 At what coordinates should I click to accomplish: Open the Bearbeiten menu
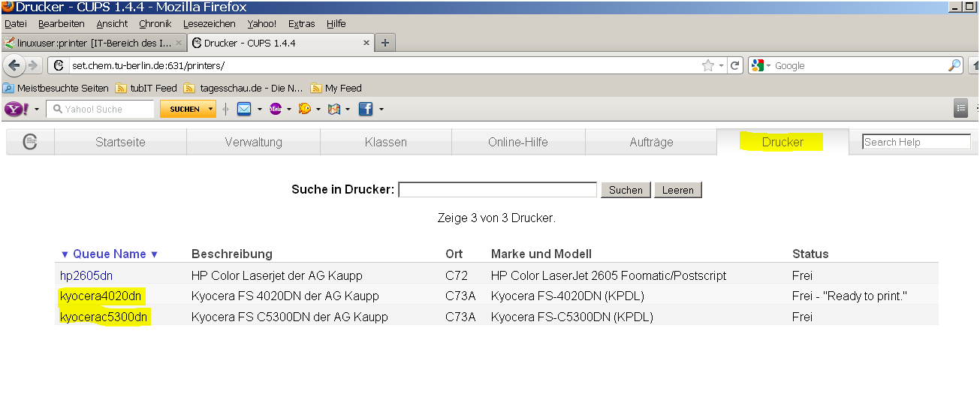(62, 24)
